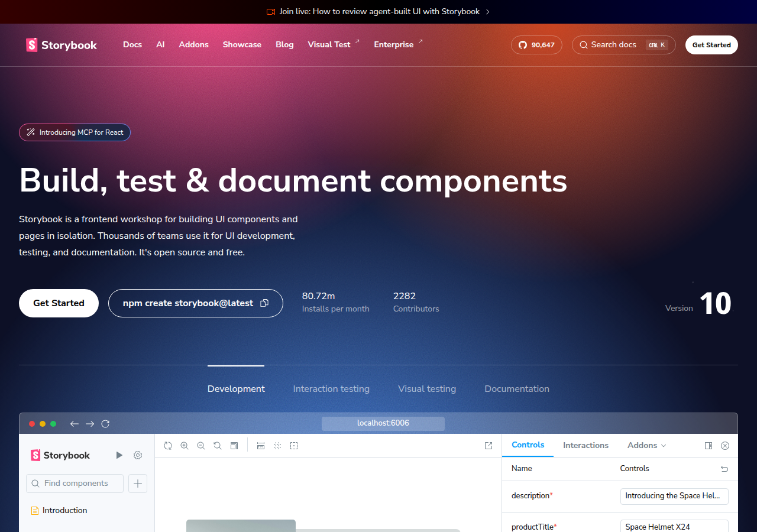Image resolution: width=757 pixels, height=532 pixels.
Task: Open the Introducing MCP for React badge
Action: (75, 132)
